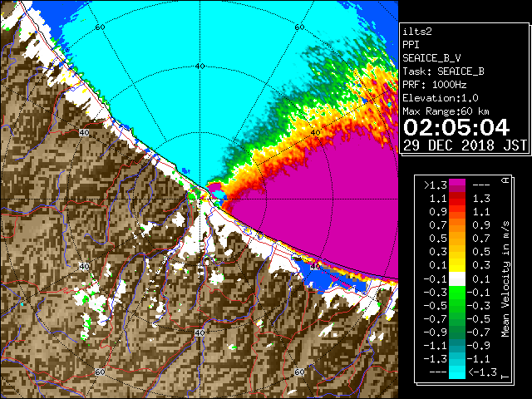Click the 'PRF: 1000Hz' value
Screen dimensions: 532x399
[x=435, y=85]
